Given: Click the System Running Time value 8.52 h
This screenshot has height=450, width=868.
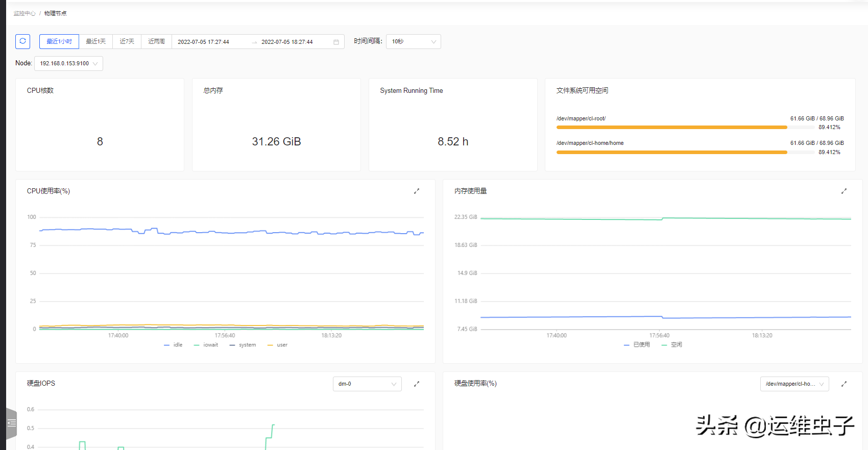Looking at the screenshot, I should click(x=453, y=141).
